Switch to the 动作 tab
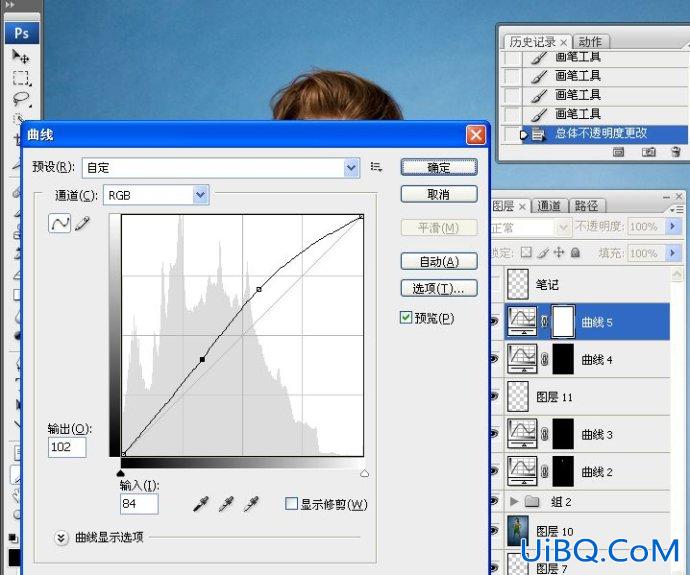This screenshot has height=575, width=690. click(x=590, y=42)
